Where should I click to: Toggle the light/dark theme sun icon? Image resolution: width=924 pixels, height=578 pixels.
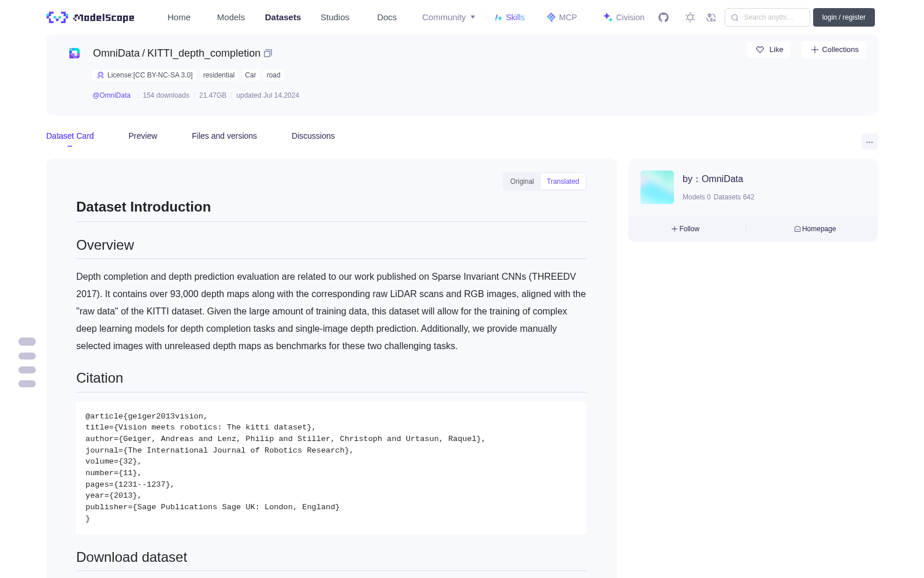pos(690,17)
